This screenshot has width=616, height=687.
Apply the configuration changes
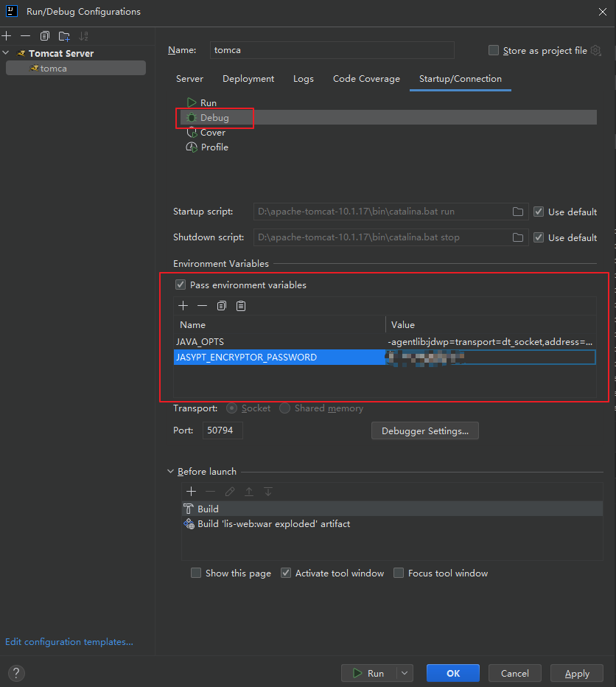coord(576,673)
